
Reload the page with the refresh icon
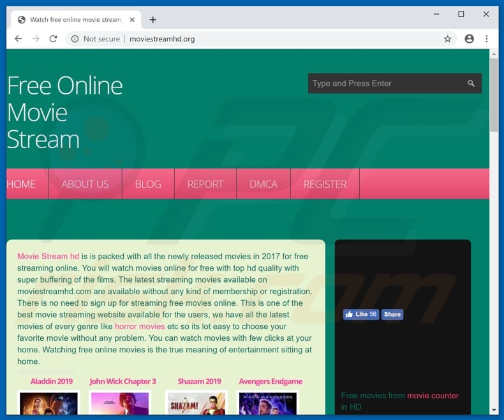tap(54, 39)
